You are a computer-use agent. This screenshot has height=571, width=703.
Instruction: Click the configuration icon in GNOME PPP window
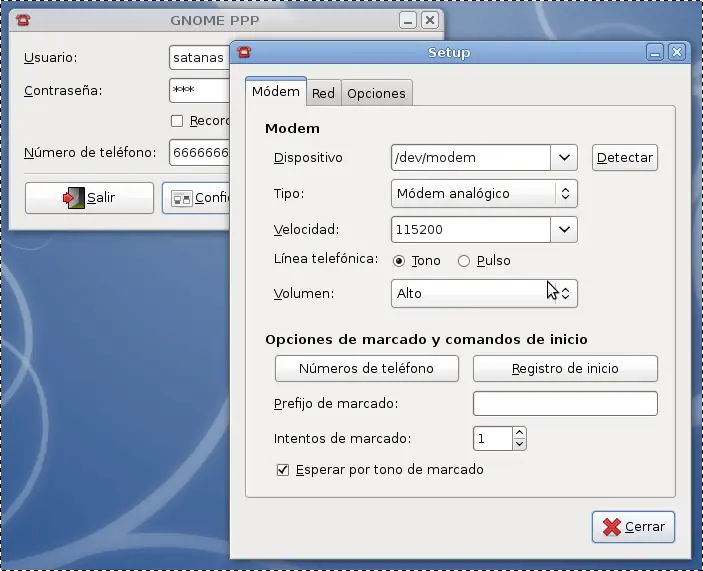[182, 198]
